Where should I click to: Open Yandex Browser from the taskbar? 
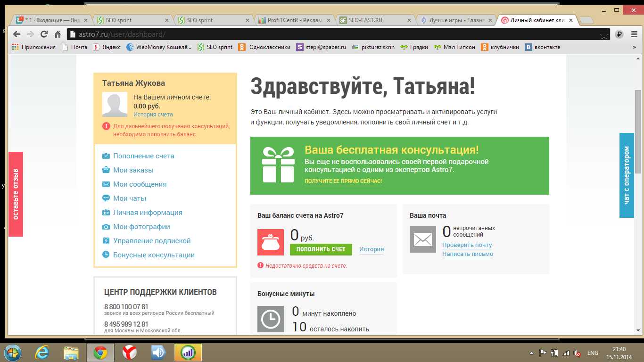point(130,353)
